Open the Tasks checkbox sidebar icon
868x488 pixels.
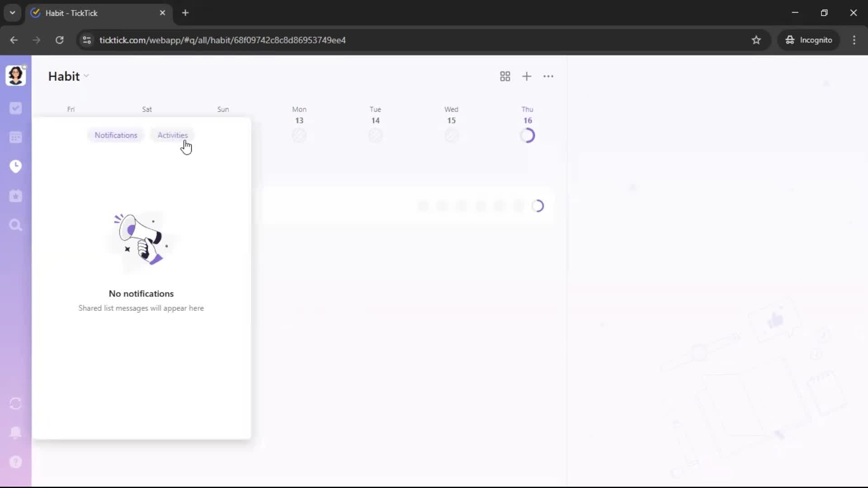pyautogui.click(x=15, y=108)
